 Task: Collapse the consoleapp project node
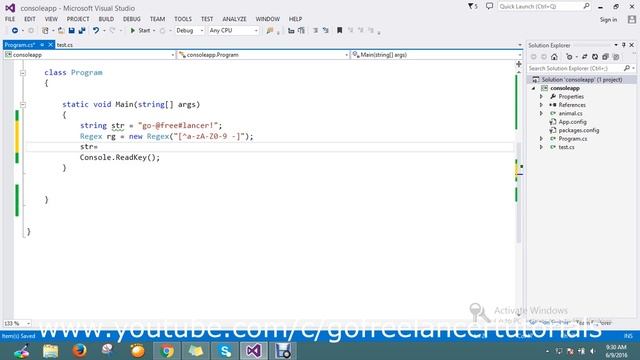point(533,88)
